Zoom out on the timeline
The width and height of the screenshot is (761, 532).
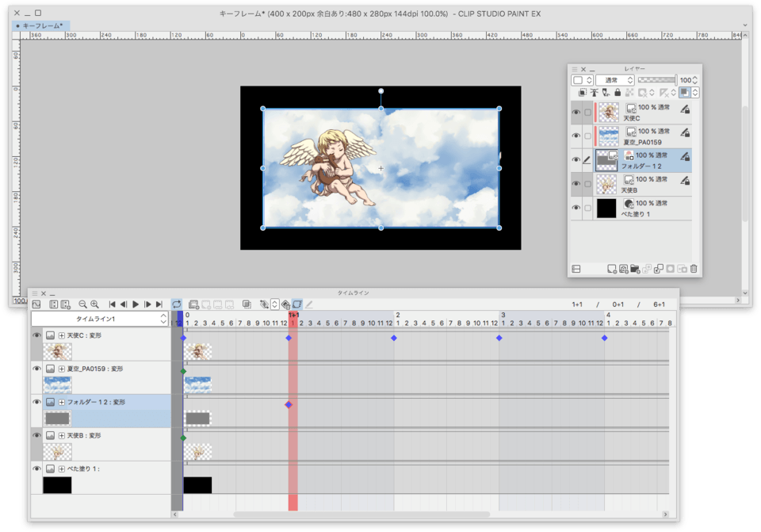pyautogui.click(x=82, y=304)
